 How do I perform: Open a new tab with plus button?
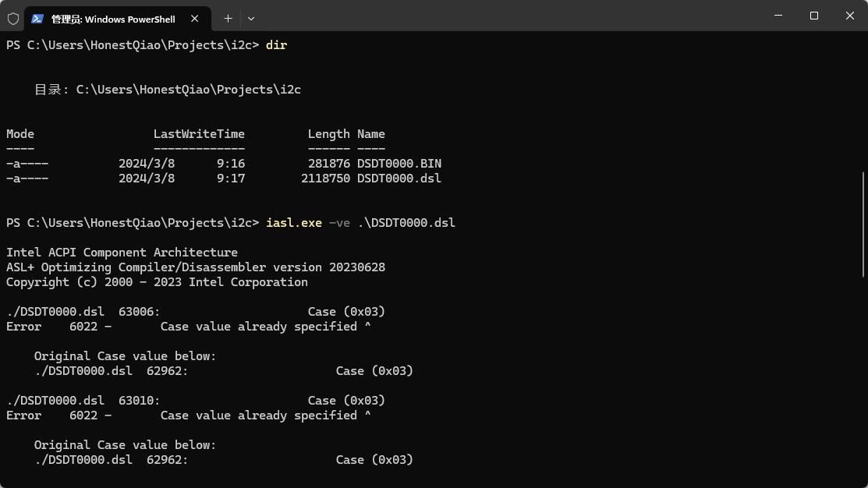(x=228, y=18)
